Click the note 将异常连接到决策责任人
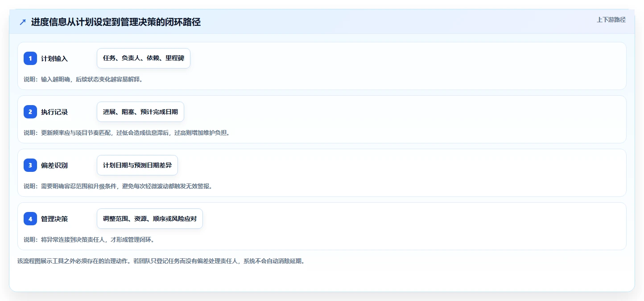 pos(89,240)
